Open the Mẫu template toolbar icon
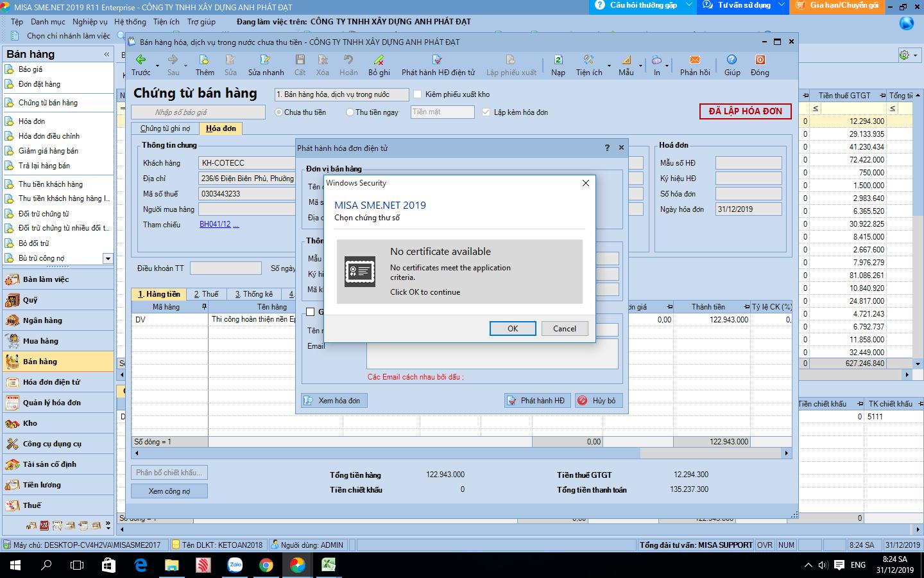Viewport: 924px width, 578px height. (626, 65)
